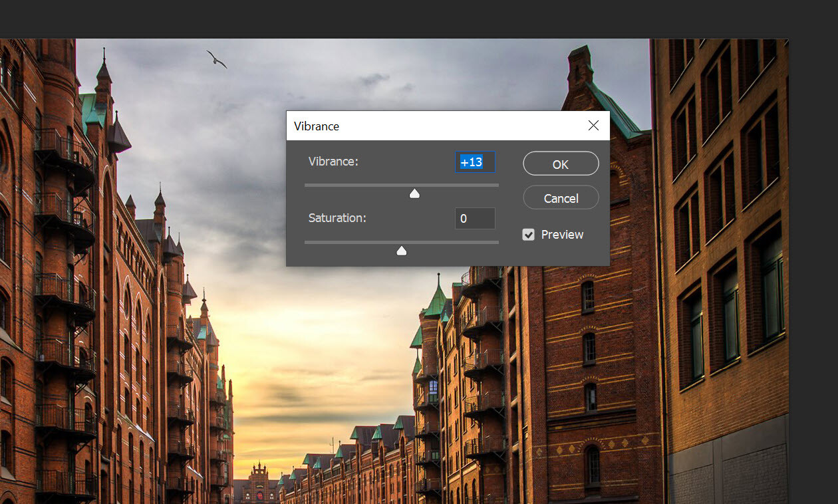This screenshot has height=504, width=838.
Task: Click OK to apply the Vibrance adjustment
Action: [561, 164]
